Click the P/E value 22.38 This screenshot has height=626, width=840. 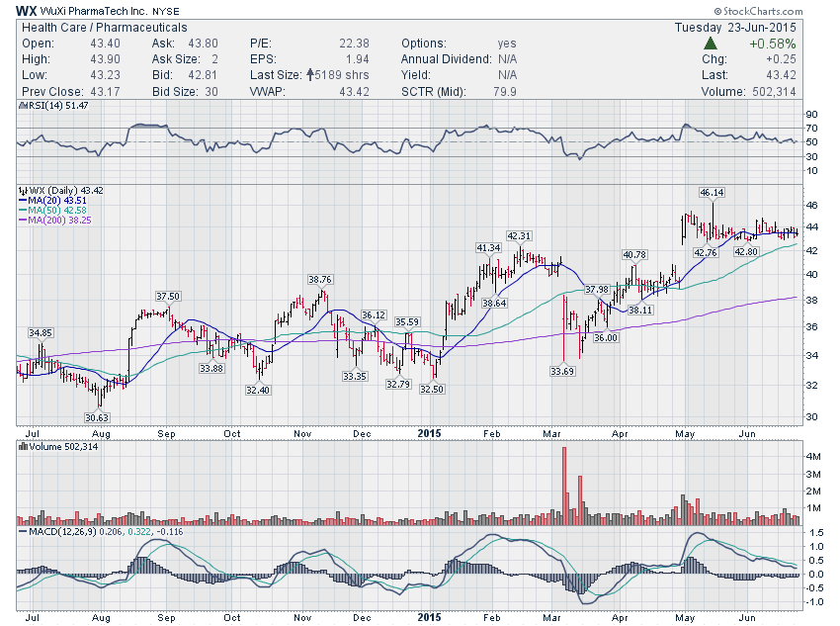(354, 44)
